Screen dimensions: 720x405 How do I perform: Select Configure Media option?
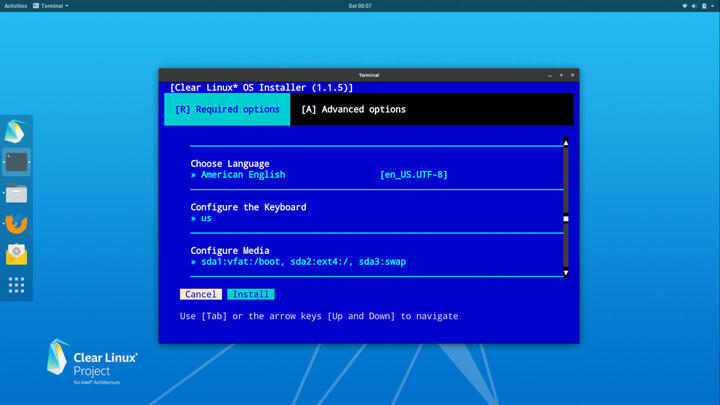coord(230,251)
